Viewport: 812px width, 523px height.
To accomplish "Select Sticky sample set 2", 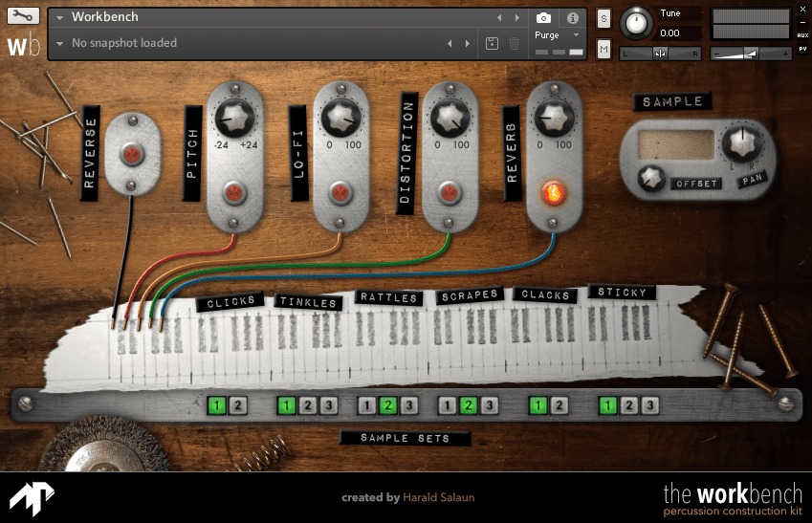I will point(629,405).
